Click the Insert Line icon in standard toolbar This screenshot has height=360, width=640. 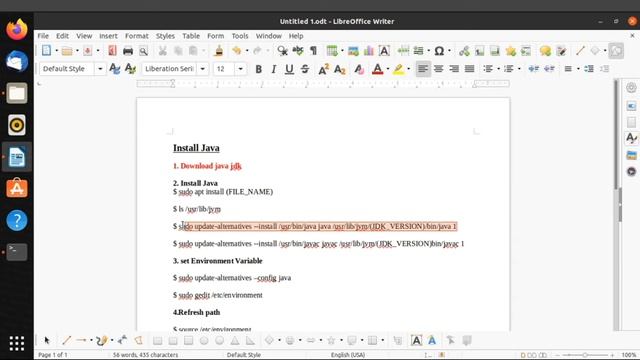pos(580,51)
